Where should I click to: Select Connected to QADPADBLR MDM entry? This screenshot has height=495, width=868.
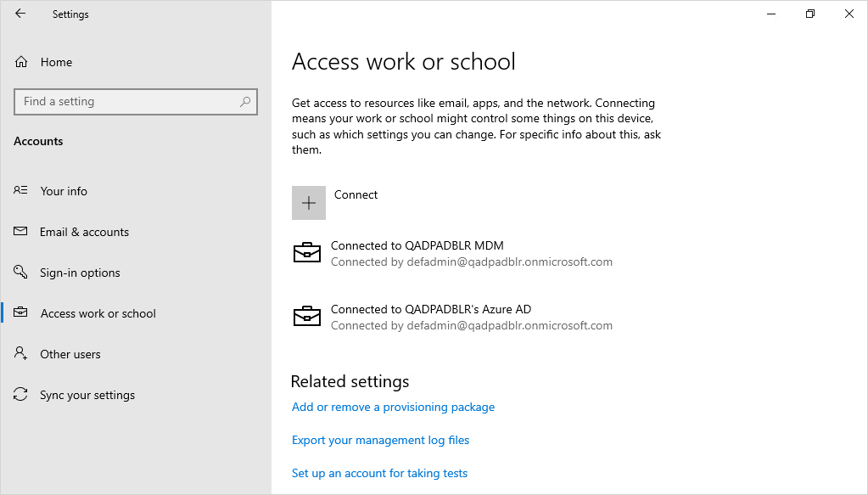click(453, 254)
